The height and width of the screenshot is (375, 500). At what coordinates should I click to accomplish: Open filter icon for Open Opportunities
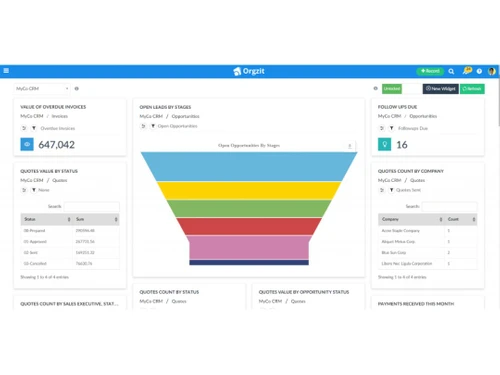pos(153,126)
